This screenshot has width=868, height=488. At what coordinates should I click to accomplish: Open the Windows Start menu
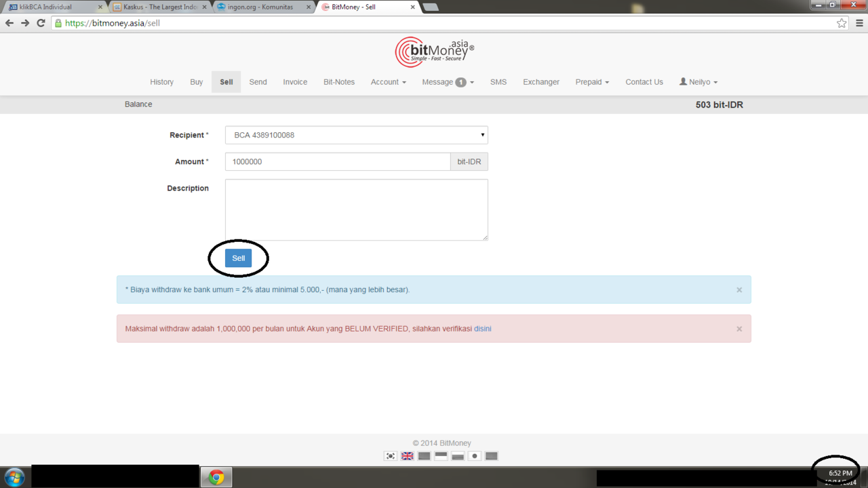(x=14, y=477)
